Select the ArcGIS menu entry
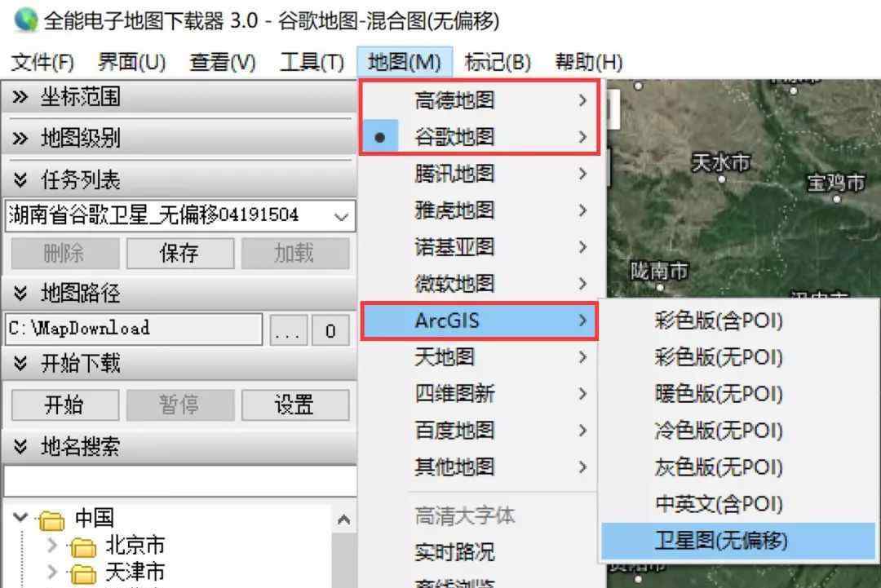 point(480,321)
